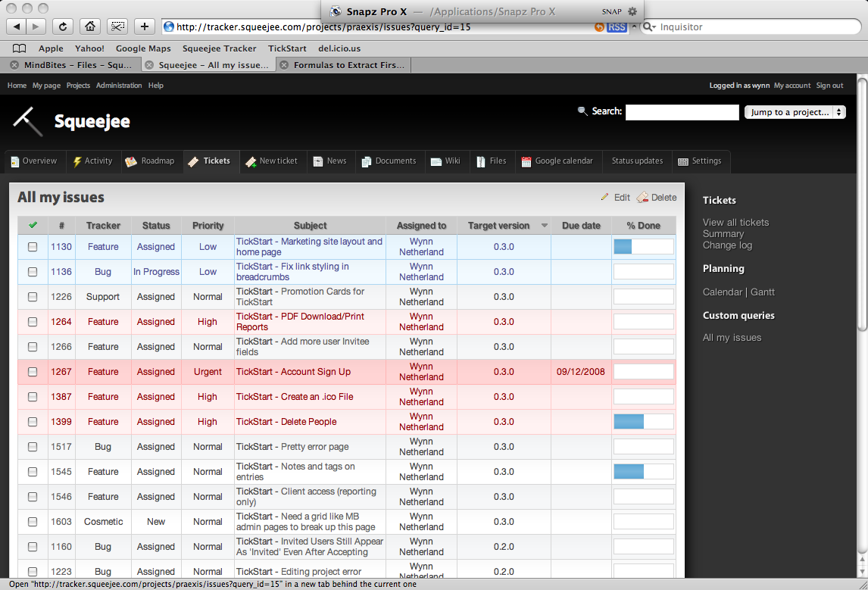The width and height of the screenshot is (868, 590).
Task: Open the Wiki tab icon
Action: coord(436,161)
